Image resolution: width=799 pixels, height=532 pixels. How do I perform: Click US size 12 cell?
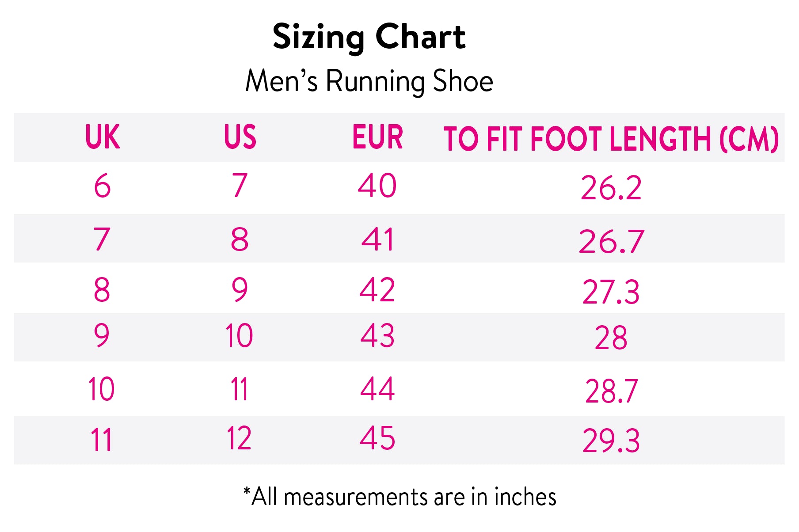(239, 438)
